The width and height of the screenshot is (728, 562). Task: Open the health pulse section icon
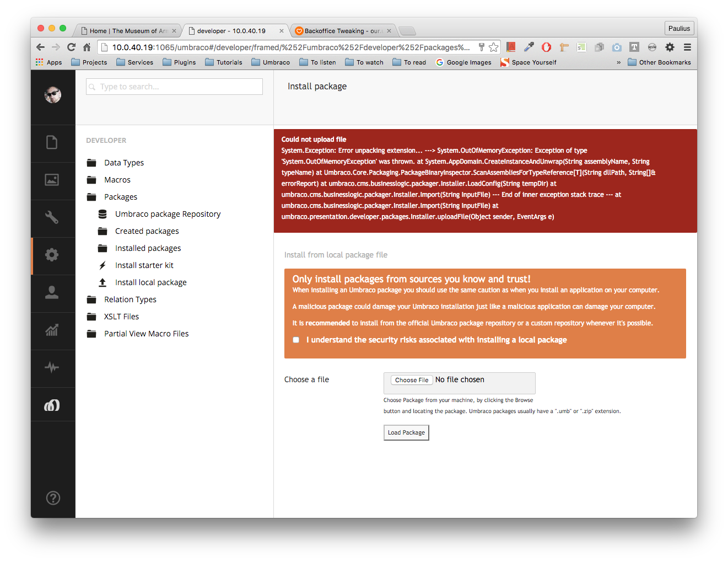[x=52, y=367]
